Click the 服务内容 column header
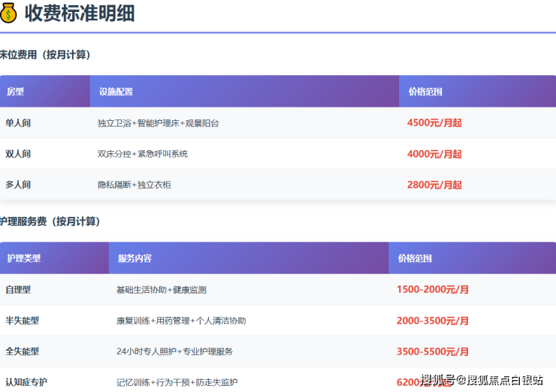This screenshot has height=392, width=556. click(x=134, y=258)
